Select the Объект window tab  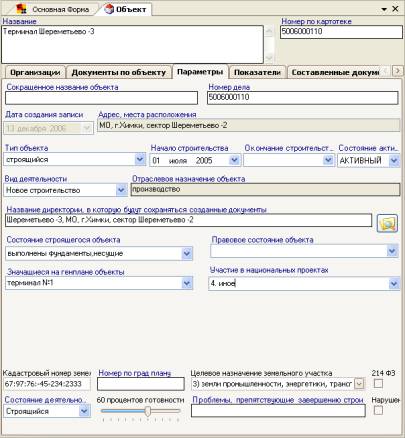[126, 9]
